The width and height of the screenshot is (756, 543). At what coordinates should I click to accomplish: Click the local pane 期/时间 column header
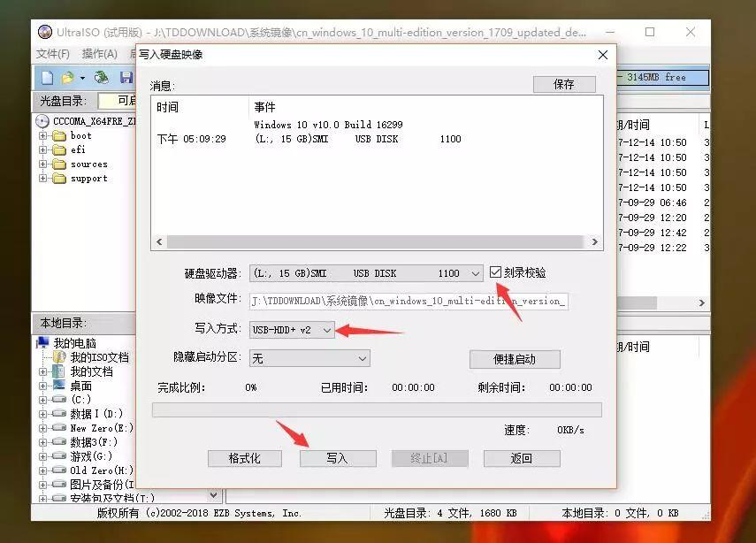pyautogui.click(x=633, y=347)
